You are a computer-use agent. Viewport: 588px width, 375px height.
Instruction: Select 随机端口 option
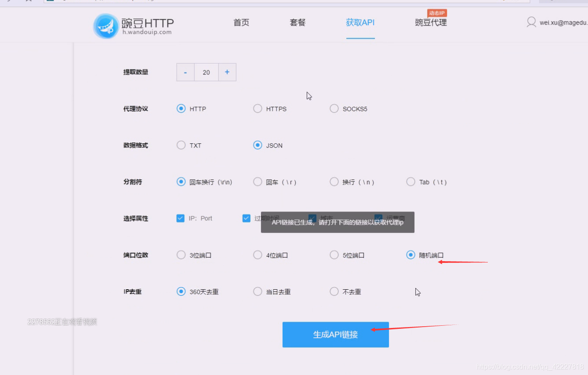point(410,255)
